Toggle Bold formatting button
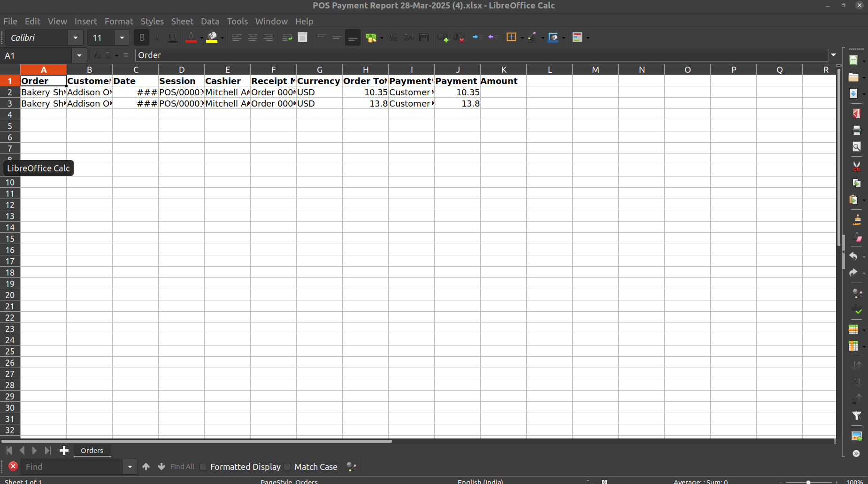The image size is (868, 484). point(141,38)
